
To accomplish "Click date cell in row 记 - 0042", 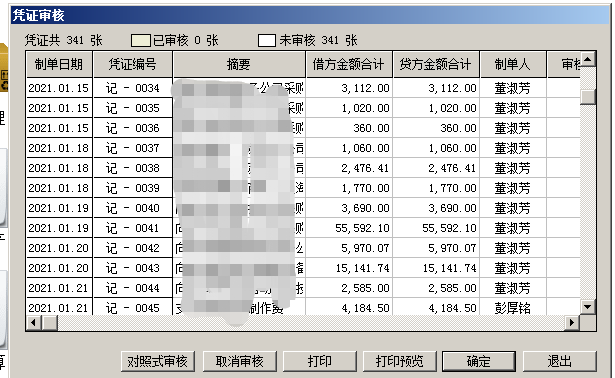I will pyautogui.click(x=59, y=248).
